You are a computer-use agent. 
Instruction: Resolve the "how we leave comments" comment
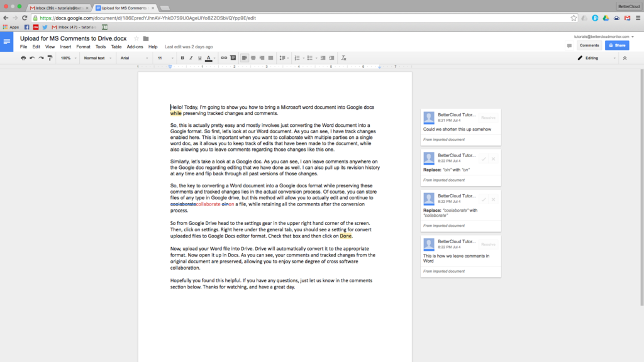488,244
